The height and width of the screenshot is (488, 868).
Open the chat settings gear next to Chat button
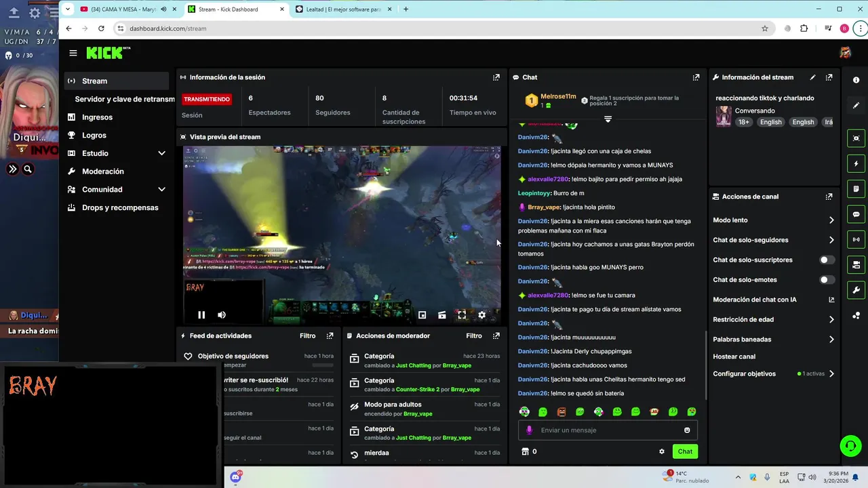point(662,451)
